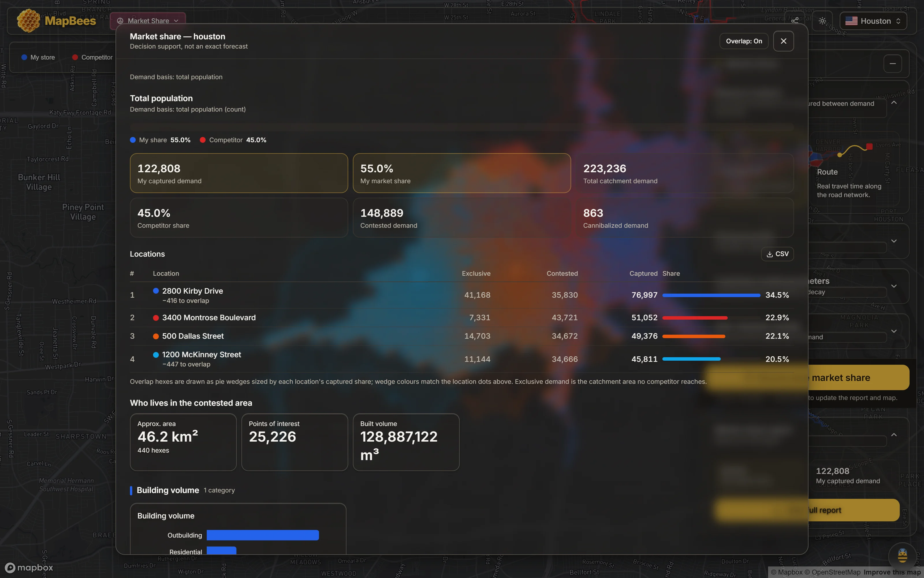This screenshot has height=578, width=924.
Task: Click the Points of interest 25,226 card
Action: (x=295, y=442)
